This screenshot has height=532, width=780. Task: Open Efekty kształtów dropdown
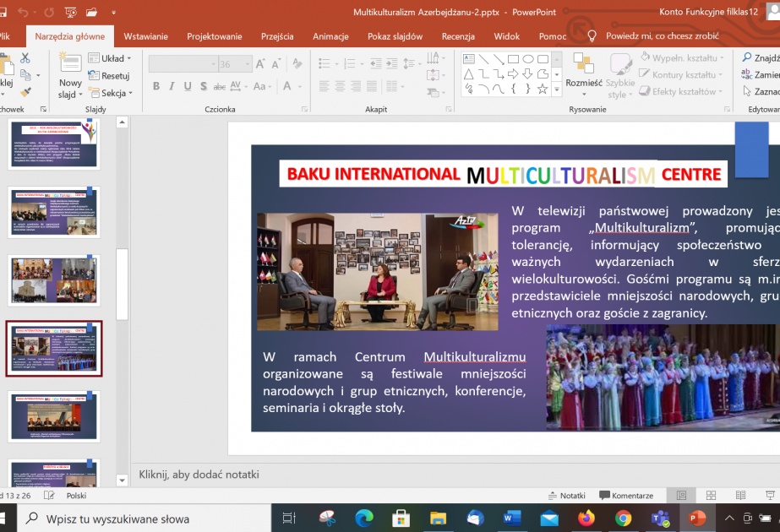pos(680,91)
